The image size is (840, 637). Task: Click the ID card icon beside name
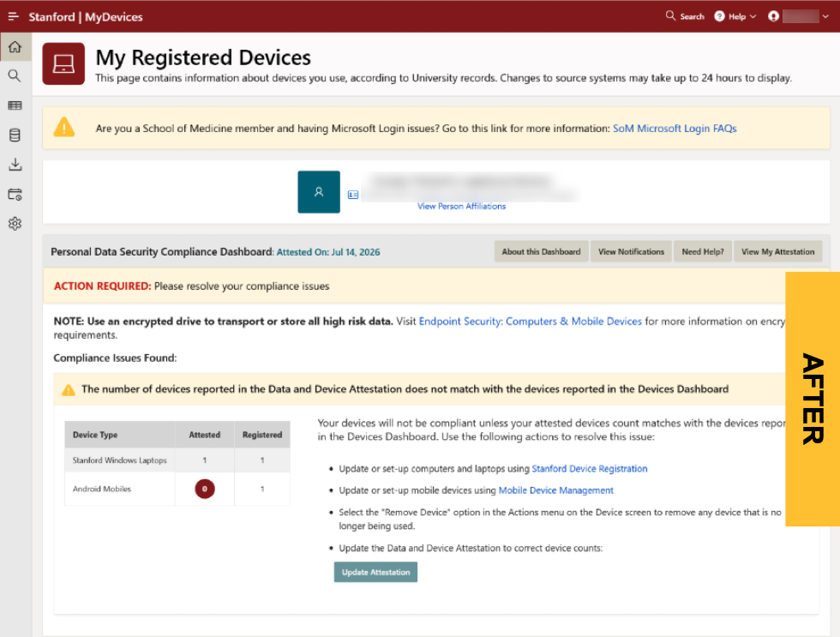point(353,195)
